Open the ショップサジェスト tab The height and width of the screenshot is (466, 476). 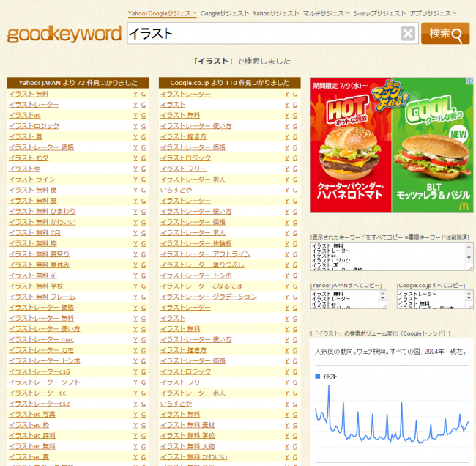pos(379,14)
